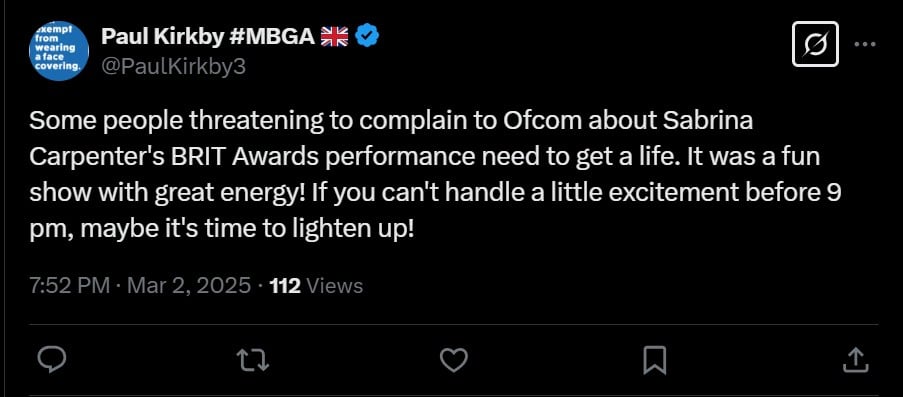The width and height of the screenshot is (903, 397).
Task: Click the blue verified checkmark badge
Action: pyautogui.click(x=367, y=37)
